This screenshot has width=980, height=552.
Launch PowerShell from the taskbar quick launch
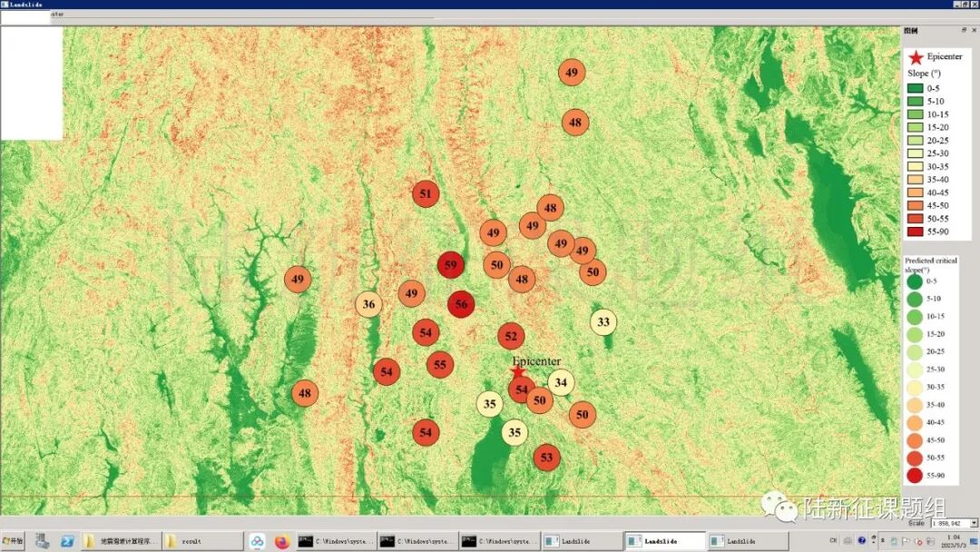[x=67, y=541]
